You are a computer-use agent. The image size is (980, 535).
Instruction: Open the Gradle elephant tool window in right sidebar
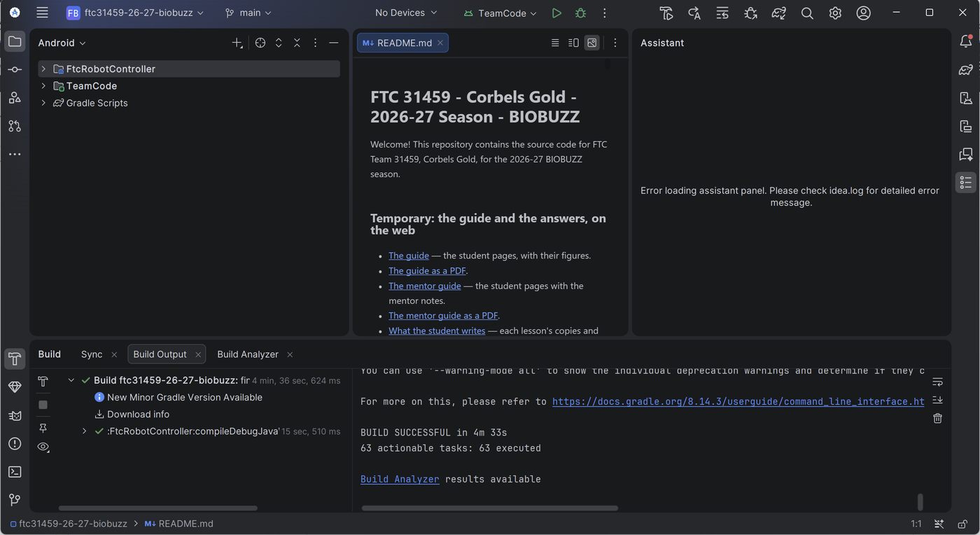[x=966, y=69]
